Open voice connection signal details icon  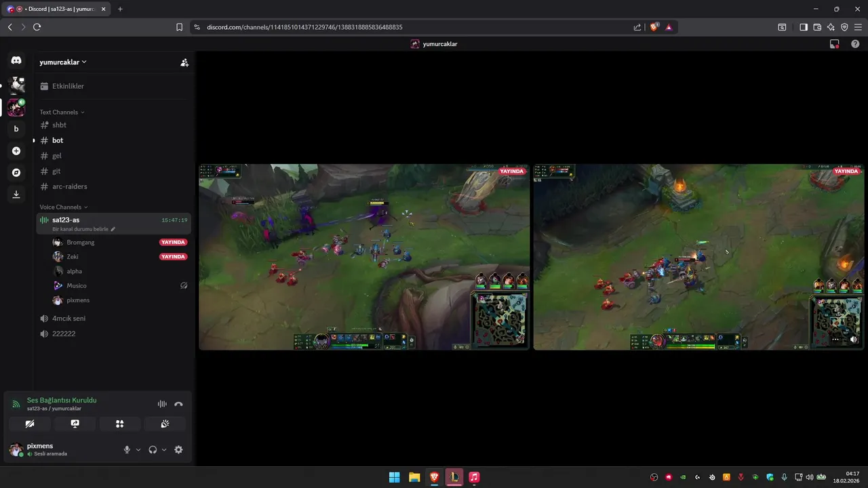(16, 404)
